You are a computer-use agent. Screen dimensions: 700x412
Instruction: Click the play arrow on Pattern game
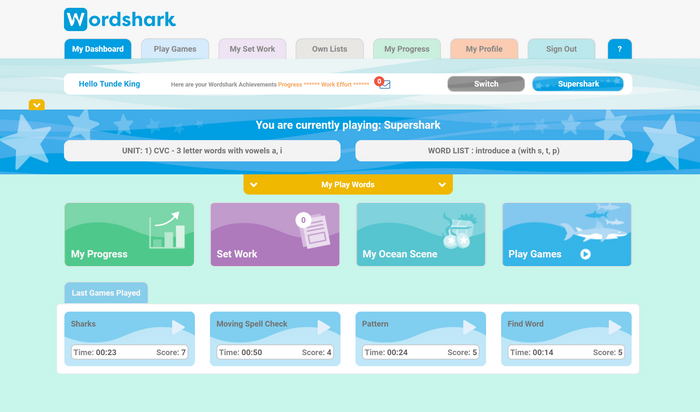coord(469,327)
